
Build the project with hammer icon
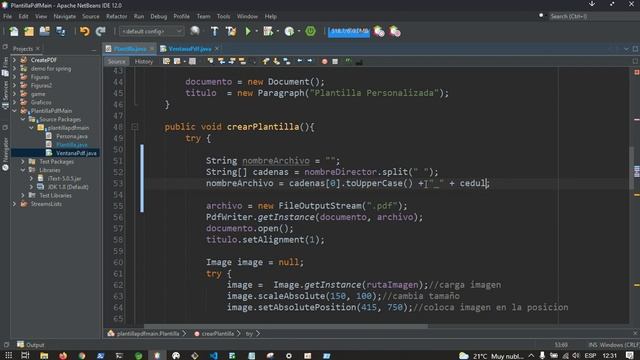[214, 31]
